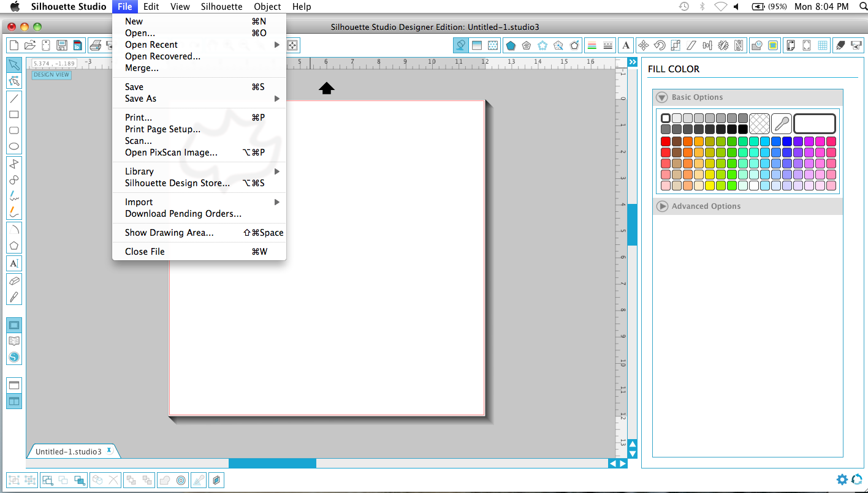Open the Grid settings window icon
The height and width of the screenshot is (493, 868).
(823, 45)
